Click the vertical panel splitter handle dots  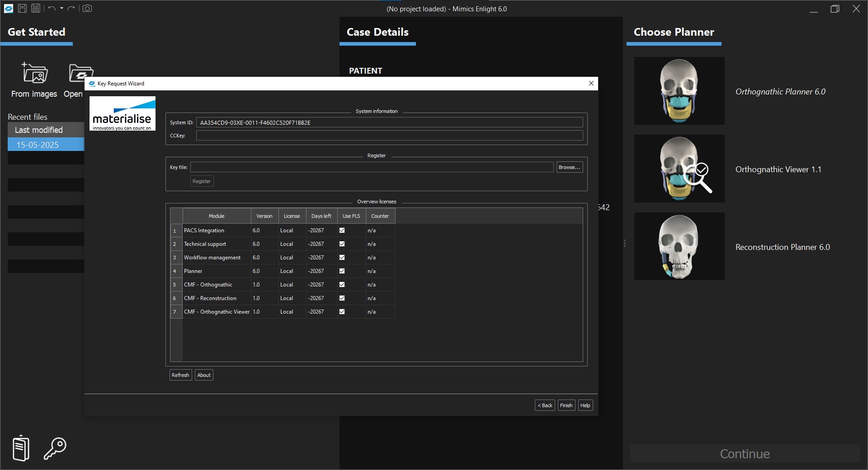coord(625,243)
